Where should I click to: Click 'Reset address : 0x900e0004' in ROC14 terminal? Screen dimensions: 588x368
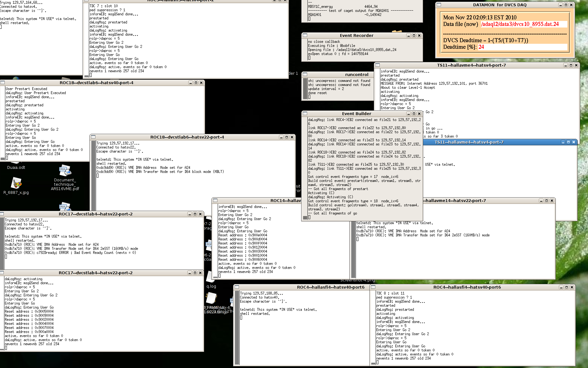243,235
